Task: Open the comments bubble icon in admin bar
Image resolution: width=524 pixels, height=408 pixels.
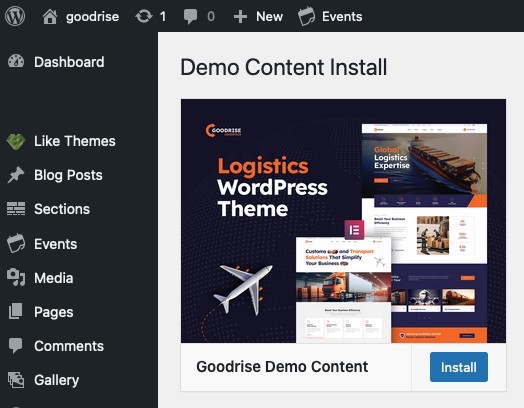Action: (190, 16)
